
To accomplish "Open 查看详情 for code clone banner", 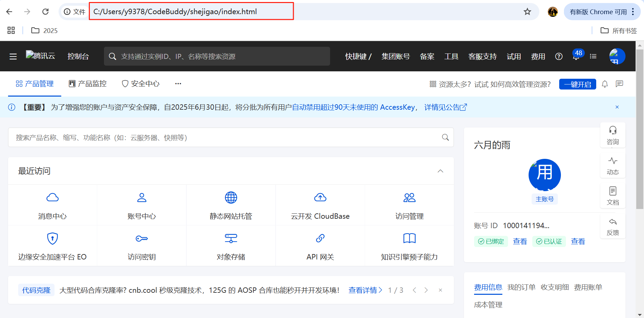I will (365, 290).
